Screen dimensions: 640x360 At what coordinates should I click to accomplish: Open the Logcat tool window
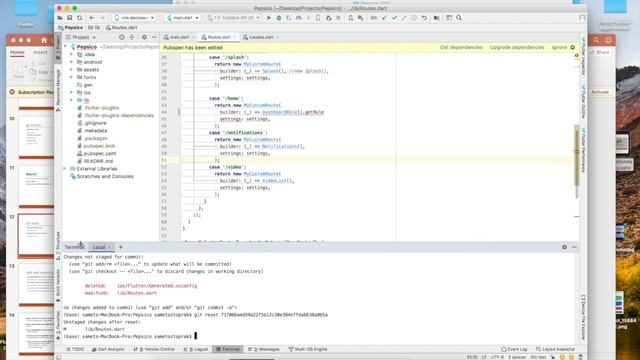pos(196,349)
